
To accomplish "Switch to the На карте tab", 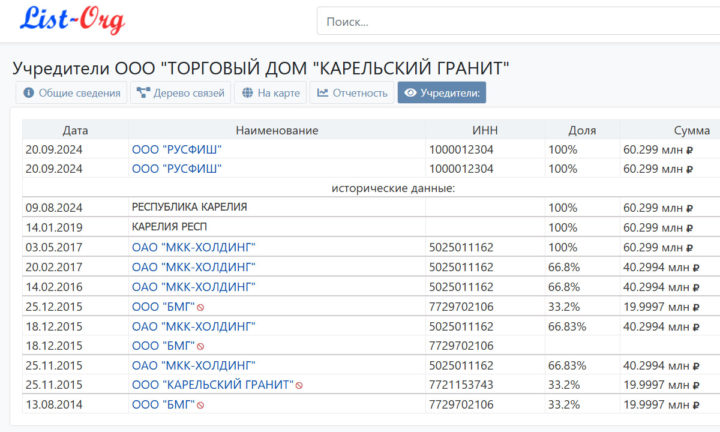I will (270, 93).
